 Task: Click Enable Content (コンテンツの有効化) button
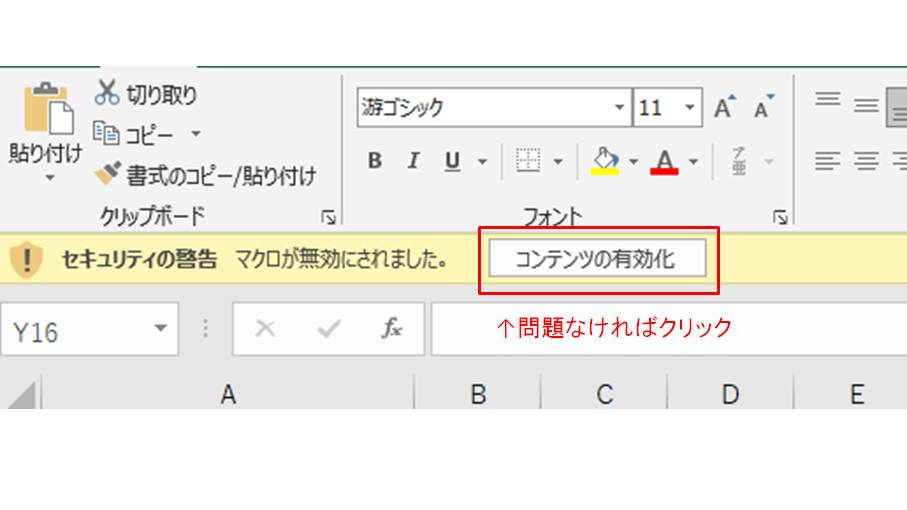coord(598,258)
